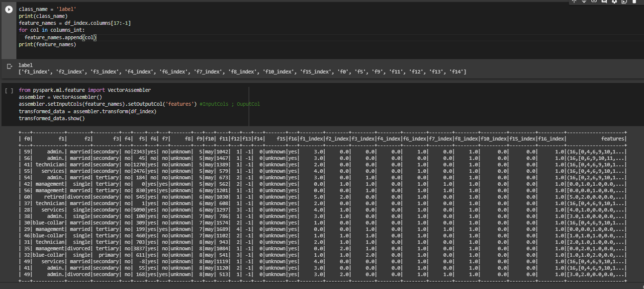The height and width of the screenshot is (289, 644).
Task: Add a comment using the comment icon
Action: [x=604, y=1]
